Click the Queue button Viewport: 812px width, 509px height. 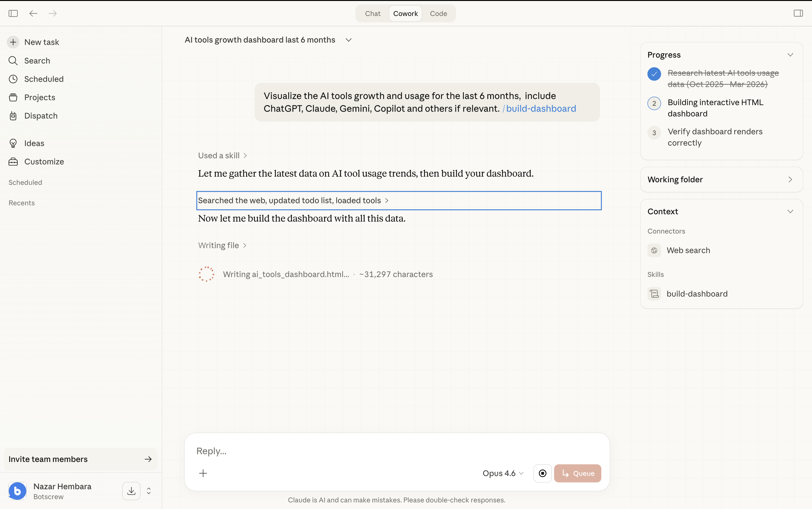(x=577, y=473)
